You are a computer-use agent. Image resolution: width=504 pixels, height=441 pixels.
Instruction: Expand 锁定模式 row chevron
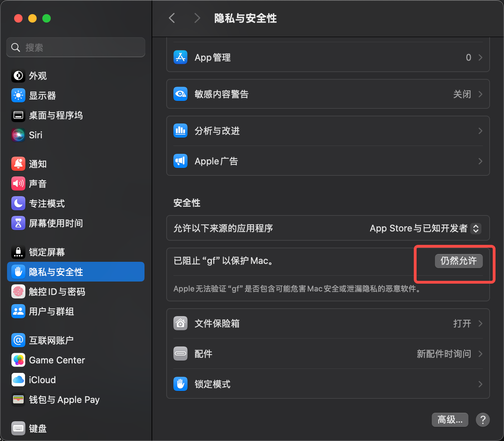[x=480, y=384]
